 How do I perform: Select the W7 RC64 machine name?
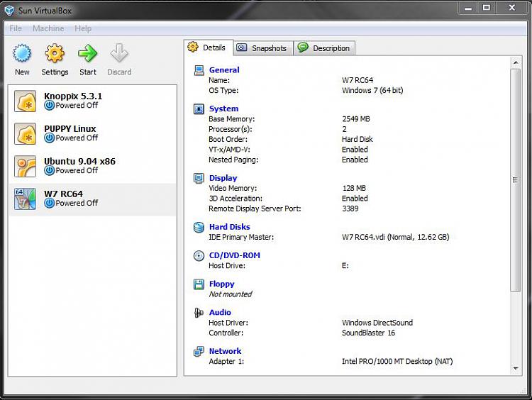coord(63,194)
